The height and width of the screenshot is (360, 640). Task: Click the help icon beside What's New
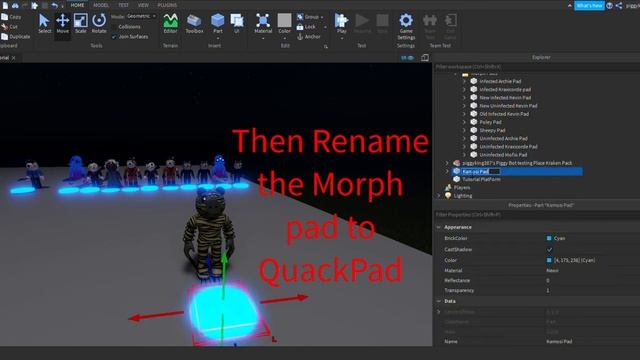(609, 5)
